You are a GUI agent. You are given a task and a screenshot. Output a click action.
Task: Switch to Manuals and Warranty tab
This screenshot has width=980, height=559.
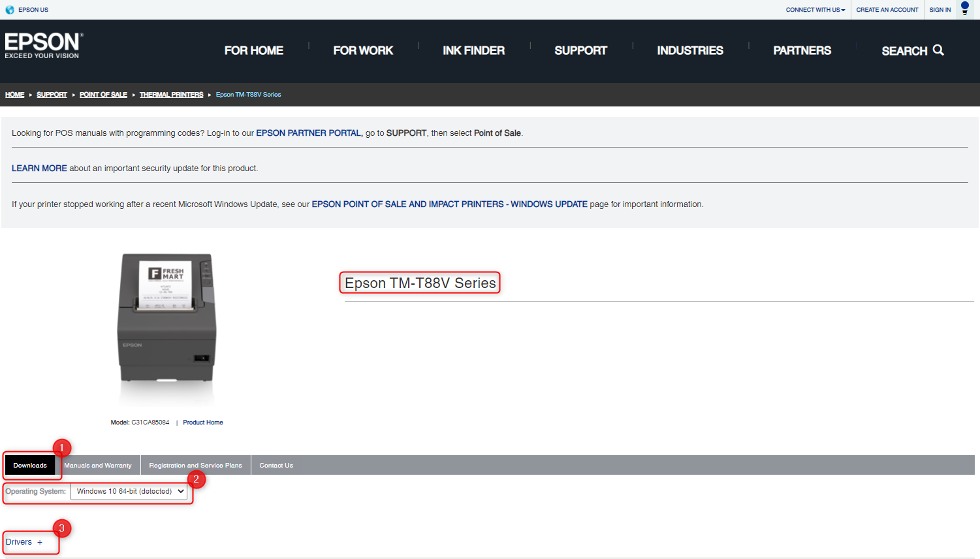[x=98, y=466]
